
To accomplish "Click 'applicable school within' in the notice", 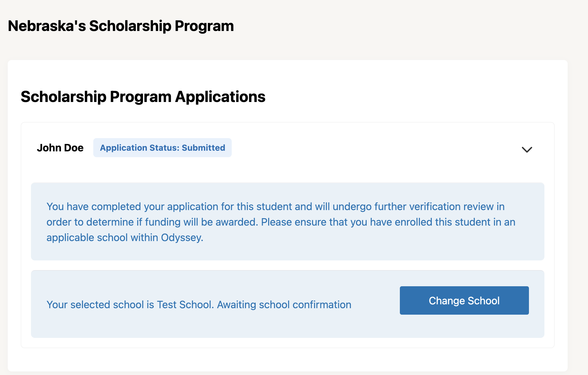I will [x=103, y=238].
